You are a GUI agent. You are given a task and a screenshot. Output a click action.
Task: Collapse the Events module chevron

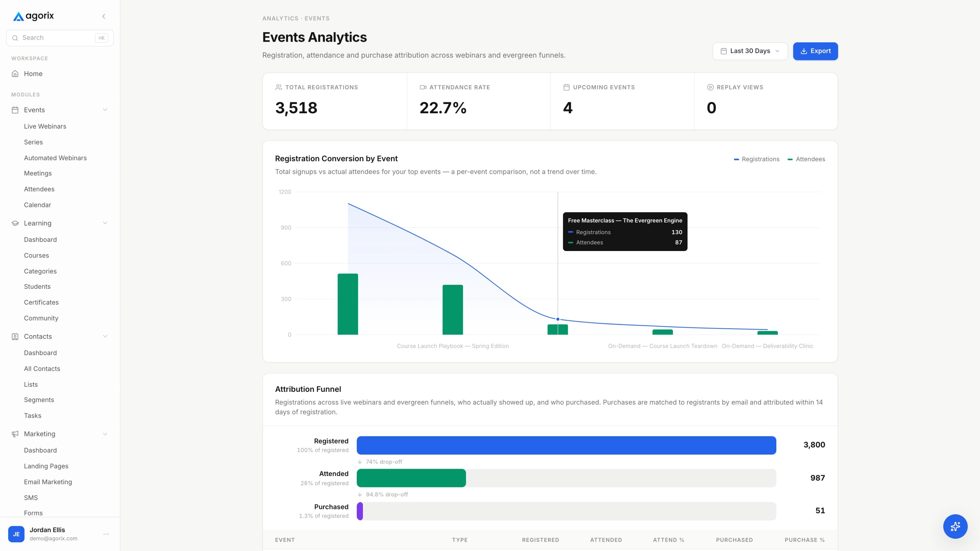click(x=105, y=110)
